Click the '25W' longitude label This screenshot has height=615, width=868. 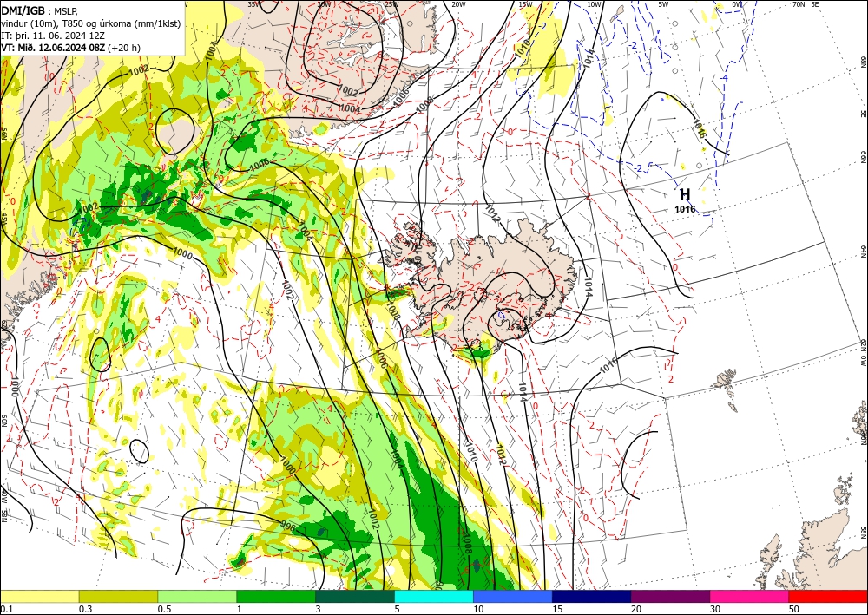(x=391, y=4)
